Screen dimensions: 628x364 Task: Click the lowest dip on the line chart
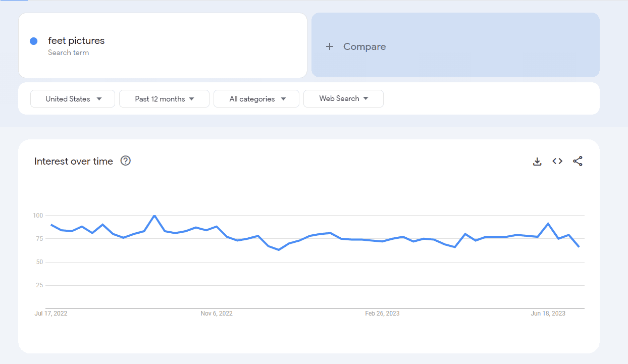[279, 249]
